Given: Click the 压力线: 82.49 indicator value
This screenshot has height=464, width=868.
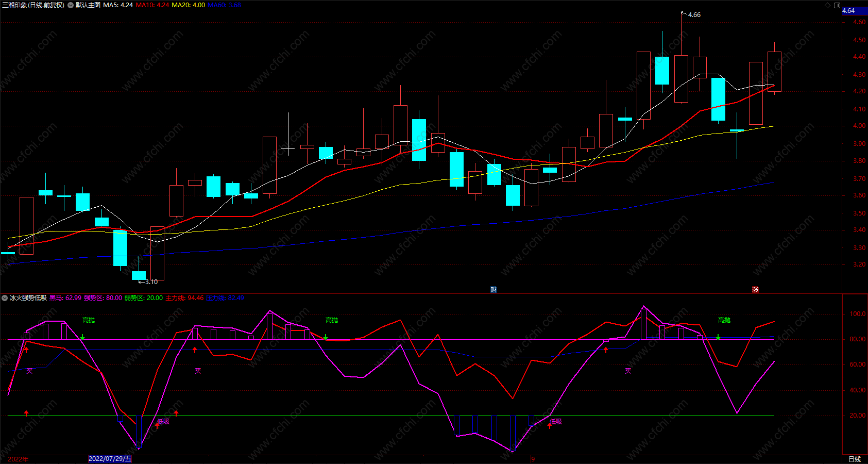Looking at the screenshot, I should point(225,298).
